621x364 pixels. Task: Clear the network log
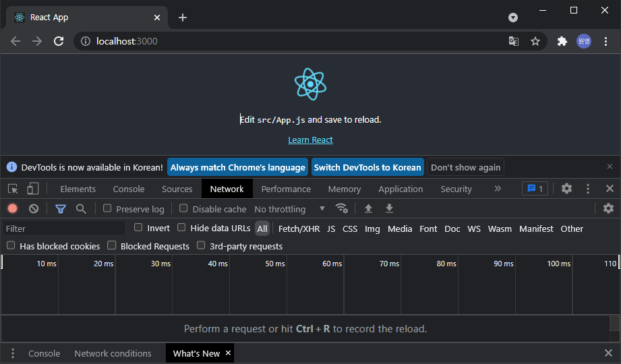34,209
